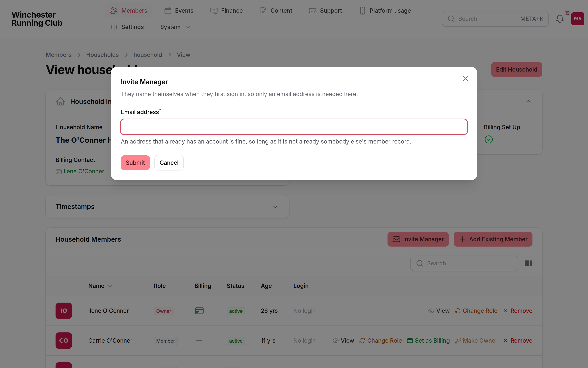
Task: Close the Invite Manager dialog
Action: (x=465, y=79)
